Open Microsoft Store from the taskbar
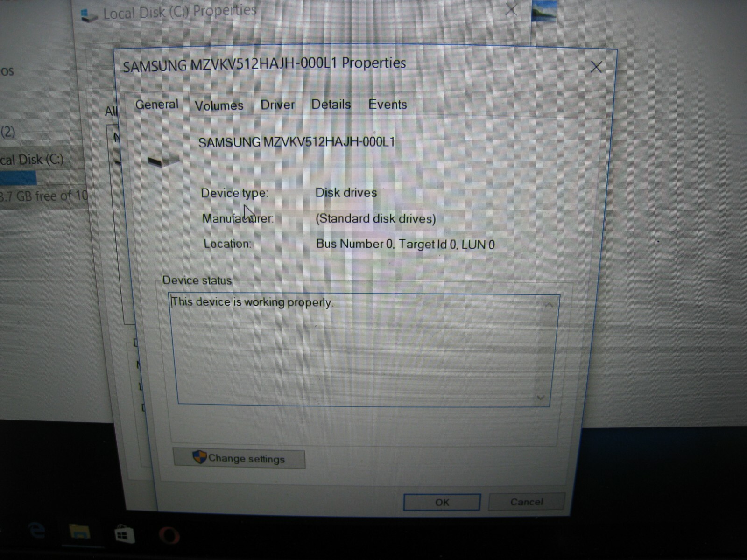Screen dimensions: 747x560 point(124,534)
